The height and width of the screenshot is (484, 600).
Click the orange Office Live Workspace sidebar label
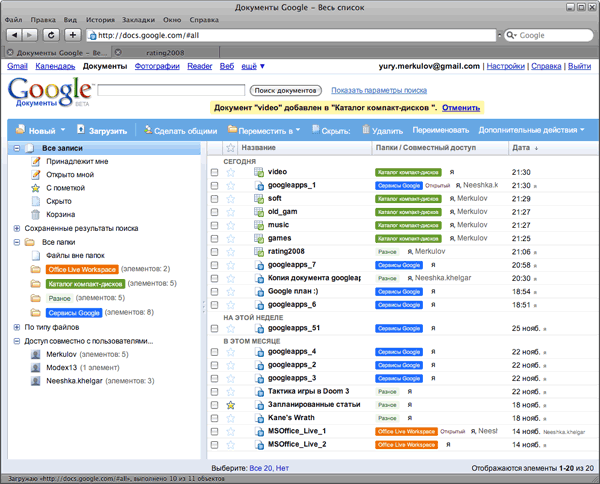point(82,269)
